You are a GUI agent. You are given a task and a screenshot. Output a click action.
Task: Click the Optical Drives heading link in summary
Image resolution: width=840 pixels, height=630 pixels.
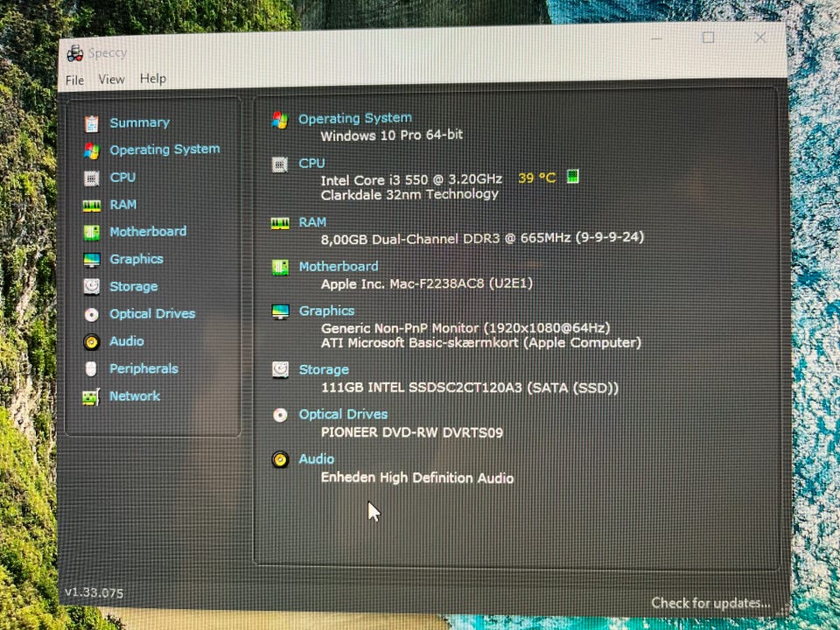pyautogui.click(x=343, y=414)
